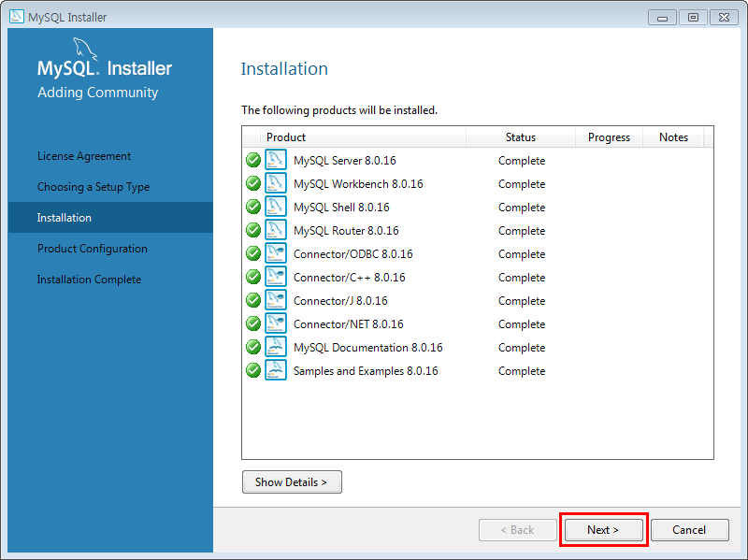The image size is (748, 560).
Task: Click the MySQL Router 8.0.16 product icon
Action: point(276,230)
